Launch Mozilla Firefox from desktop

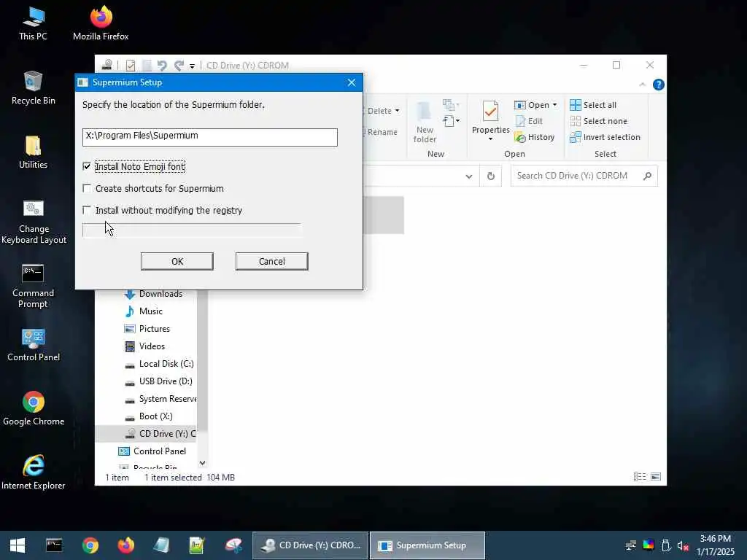point(101,23)
